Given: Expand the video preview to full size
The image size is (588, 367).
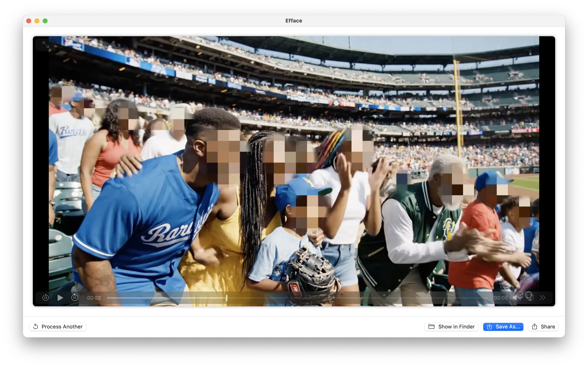Looking at the screenshot, I should pos(46,45).
